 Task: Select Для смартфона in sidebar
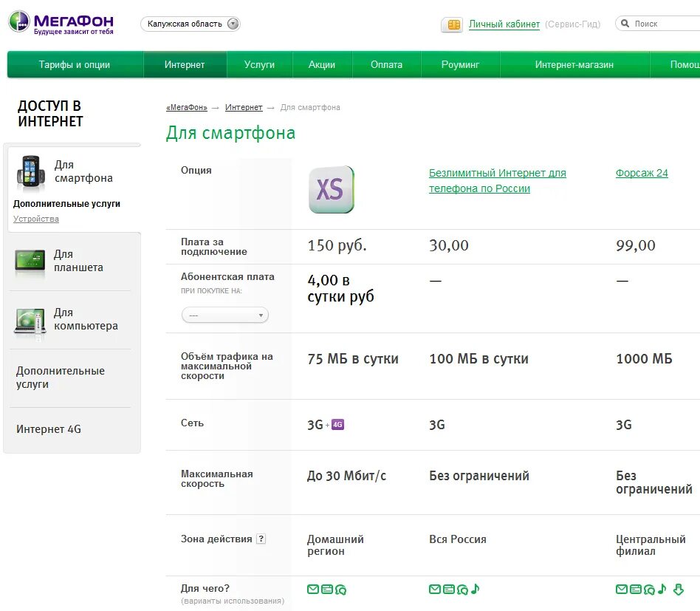[83, 171]
